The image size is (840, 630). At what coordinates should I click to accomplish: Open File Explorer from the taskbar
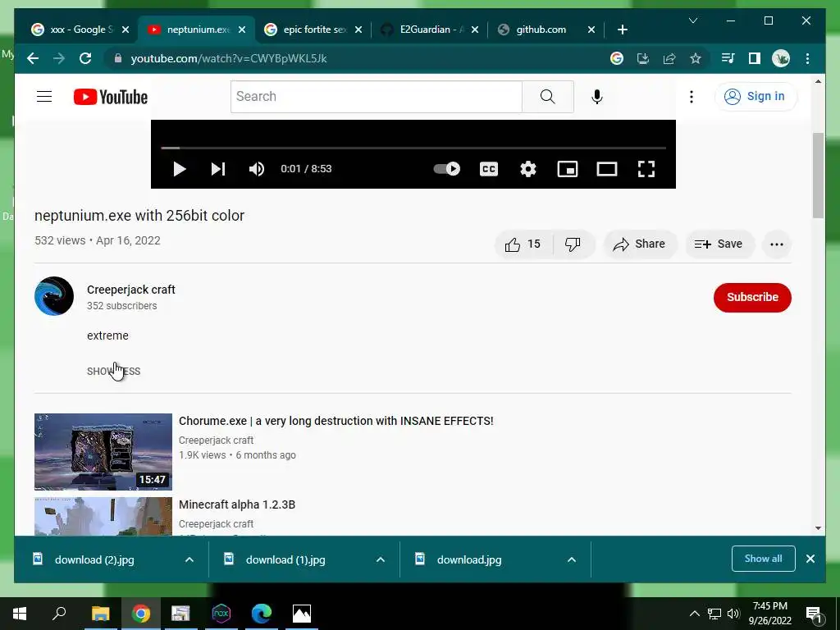coord(100,614)
